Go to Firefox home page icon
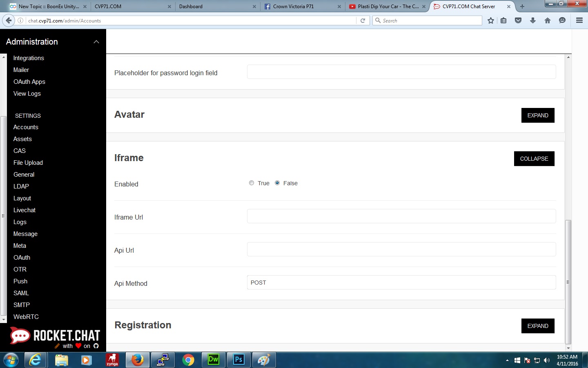Image resolution: width=588 pixels, height=368 pixels. [548, 20]
